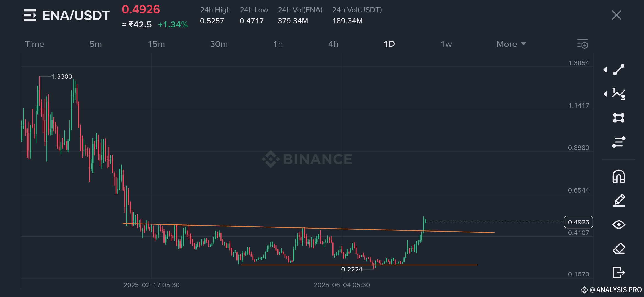Open the trading pair list menu icon
The image size is (644, 297).
click(x=30, y=15)
